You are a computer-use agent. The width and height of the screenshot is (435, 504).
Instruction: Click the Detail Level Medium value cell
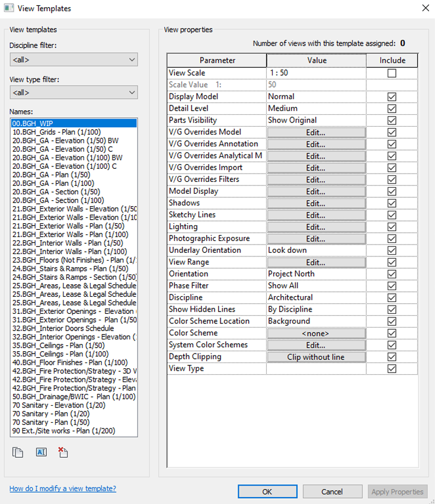tap(315, 108)
